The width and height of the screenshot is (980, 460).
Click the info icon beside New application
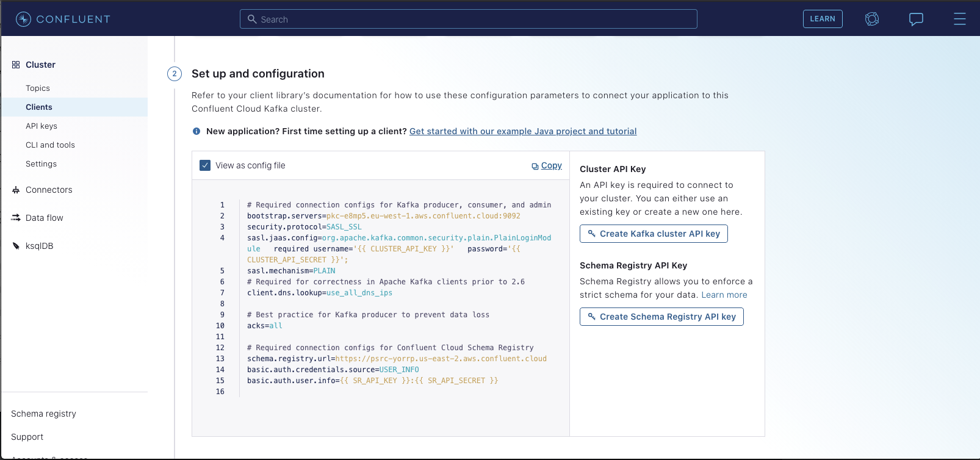tap(196, 131)
